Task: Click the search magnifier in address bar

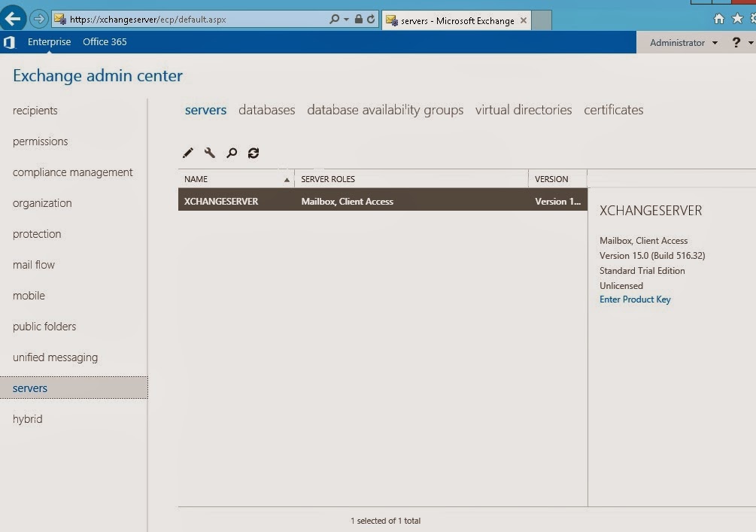Action: 334,20
